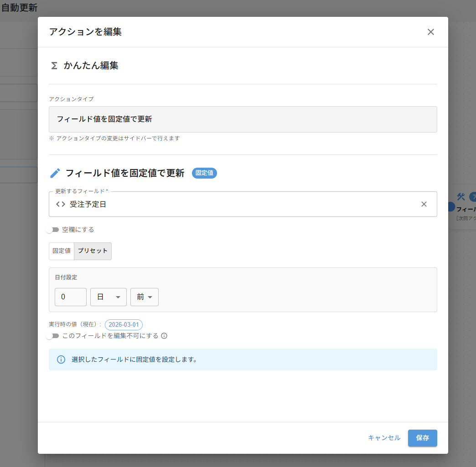Click the pencil icon beside フィールド値を固定値で更新
This screenshot has height=467, width=476.
tap(55, 173)
